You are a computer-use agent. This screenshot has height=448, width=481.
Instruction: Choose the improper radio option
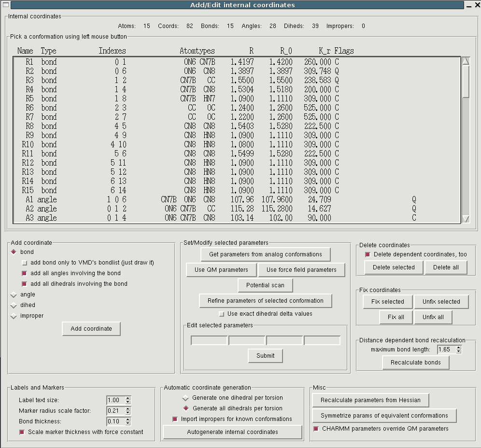pyautogui.click(x=14, y=316)
